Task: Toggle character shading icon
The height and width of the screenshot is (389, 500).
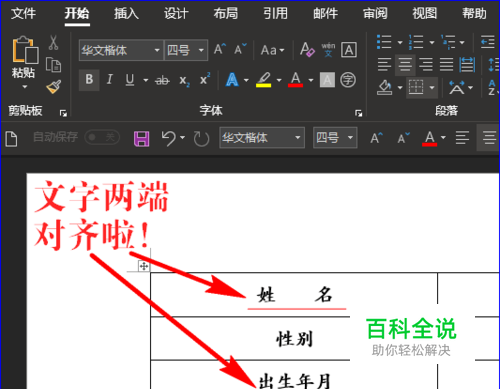Action: pos(327,80)
